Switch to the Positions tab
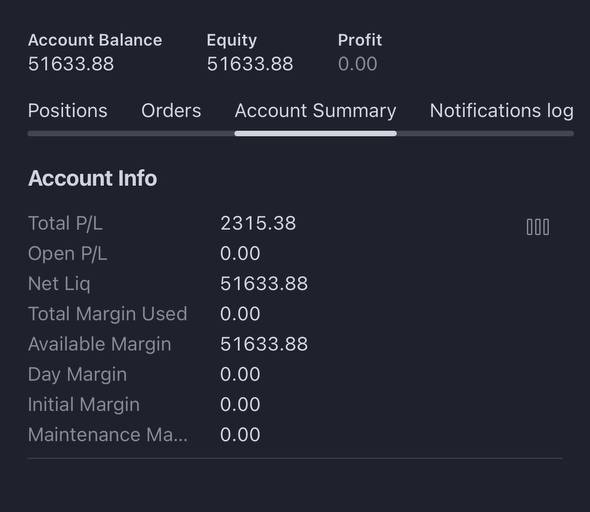The height and width of the screenshot is (512, 590). [x=68, y=111]
